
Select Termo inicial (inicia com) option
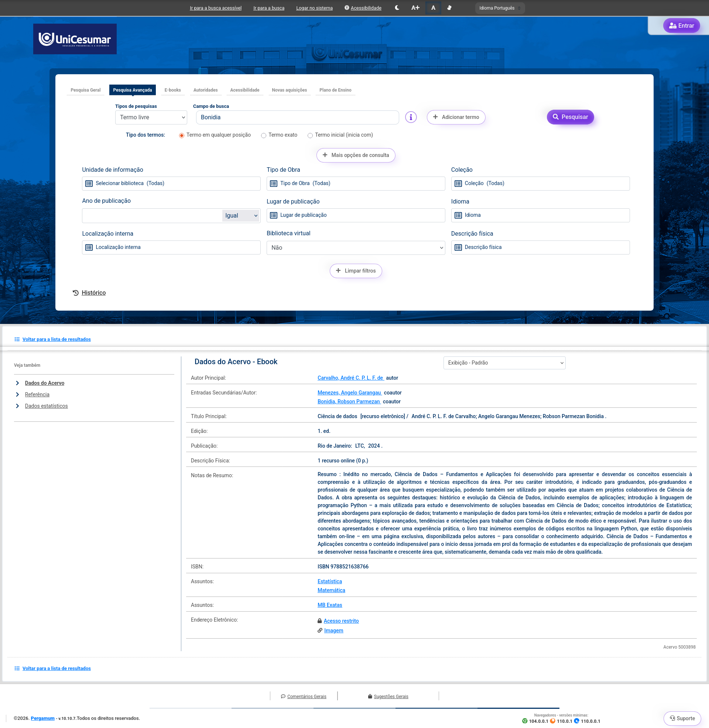[x=310, y=136]
